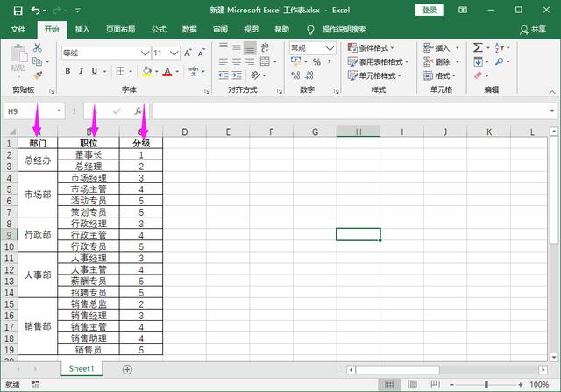Select the Sheet1 tab
The width and height of the screenshot is (561, 392).
click(x=82, y=368)
